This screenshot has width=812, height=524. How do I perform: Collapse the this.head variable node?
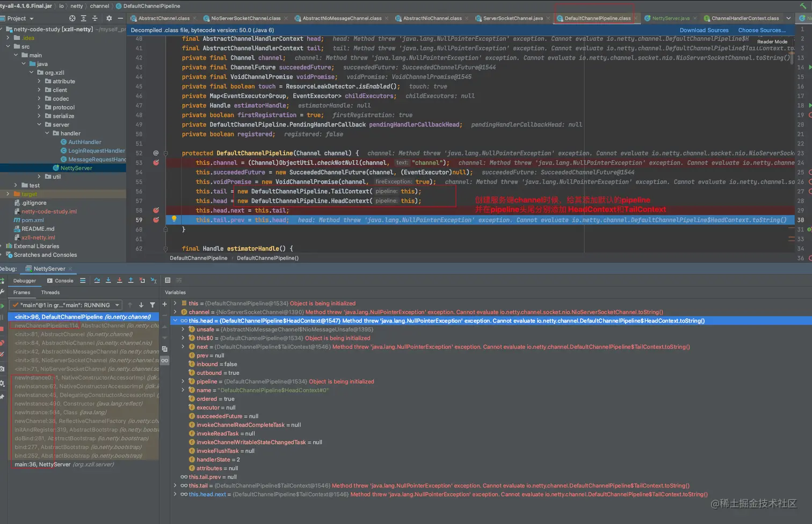tap(175, 321)
